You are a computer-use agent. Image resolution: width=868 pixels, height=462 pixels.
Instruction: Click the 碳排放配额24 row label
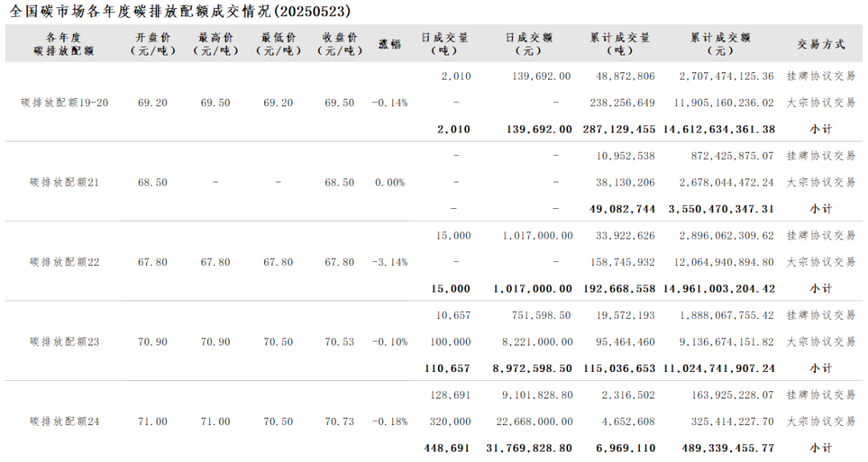[x=64, y=421]
